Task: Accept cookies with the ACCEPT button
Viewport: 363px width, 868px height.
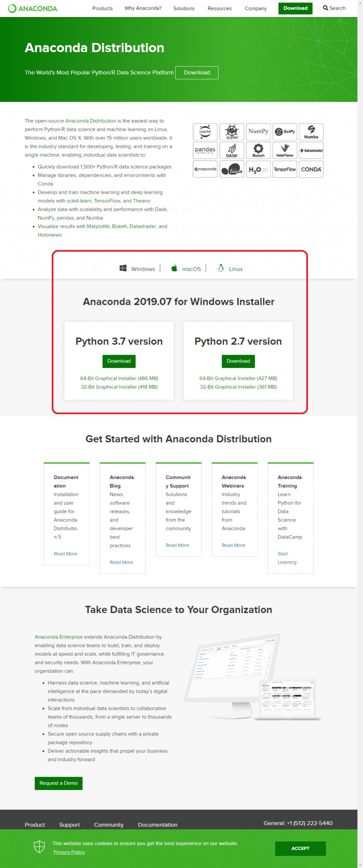Action: [300, 848]
